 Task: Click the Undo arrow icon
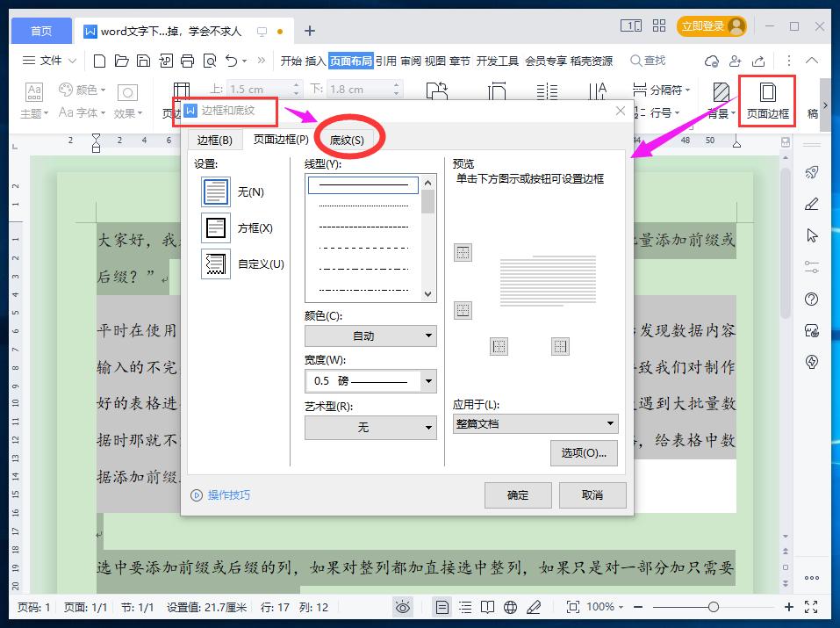pyautogui.click(x=230, y=61)
